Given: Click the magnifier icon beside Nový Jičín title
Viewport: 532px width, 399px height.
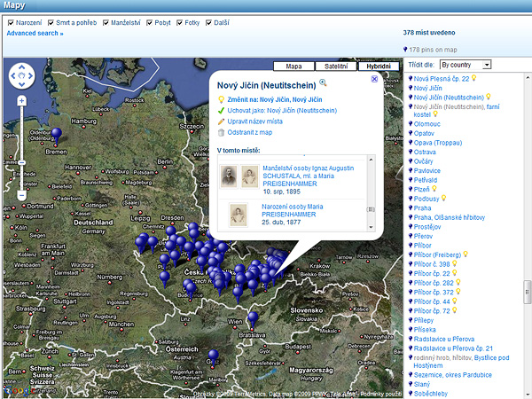Looking at the screenshot, I should (x=323, y=82).
